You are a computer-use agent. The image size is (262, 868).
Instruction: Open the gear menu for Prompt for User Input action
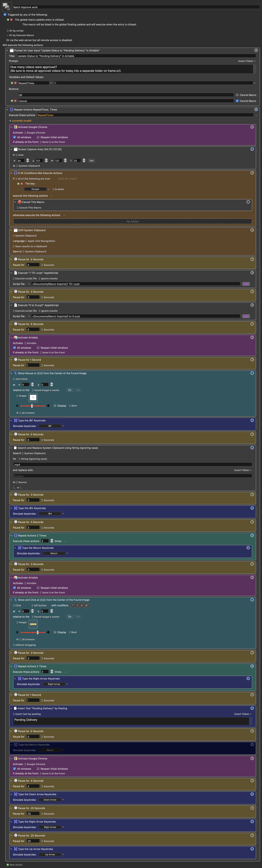[x=256, y=50]
